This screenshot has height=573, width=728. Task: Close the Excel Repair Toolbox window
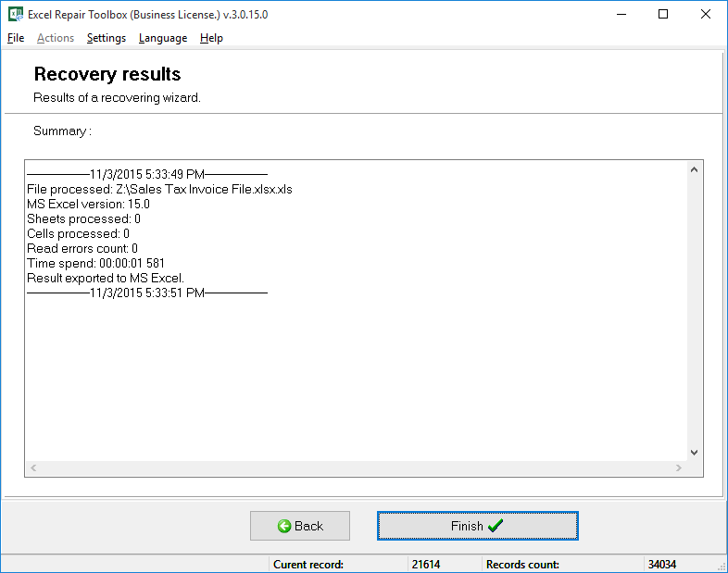[x=706, y=15]
